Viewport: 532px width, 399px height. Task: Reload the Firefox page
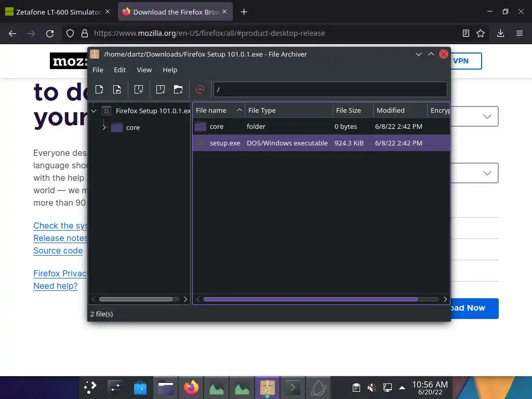[50, 33]
